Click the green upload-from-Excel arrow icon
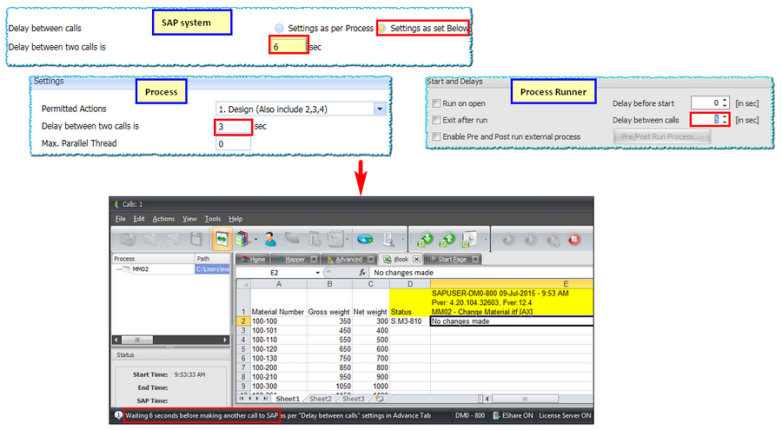Image resolution: width=782 pixels, height=430 pixels. pyautogui.click(x=447, y=239)
